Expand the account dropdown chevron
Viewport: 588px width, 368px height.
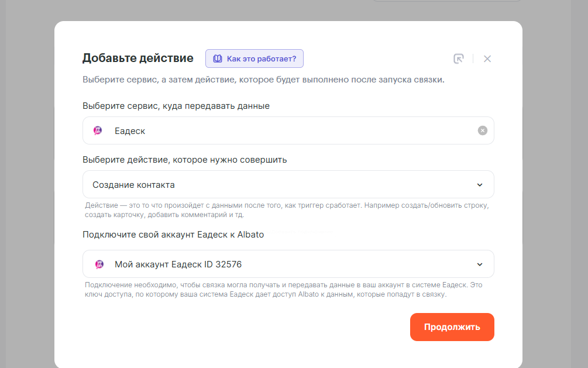pyautogui.click(x=480, y=264)
